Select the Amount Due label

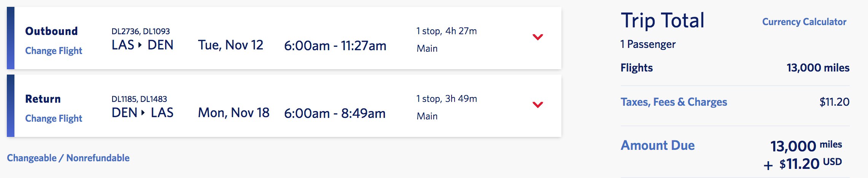[x=658, y=145]
